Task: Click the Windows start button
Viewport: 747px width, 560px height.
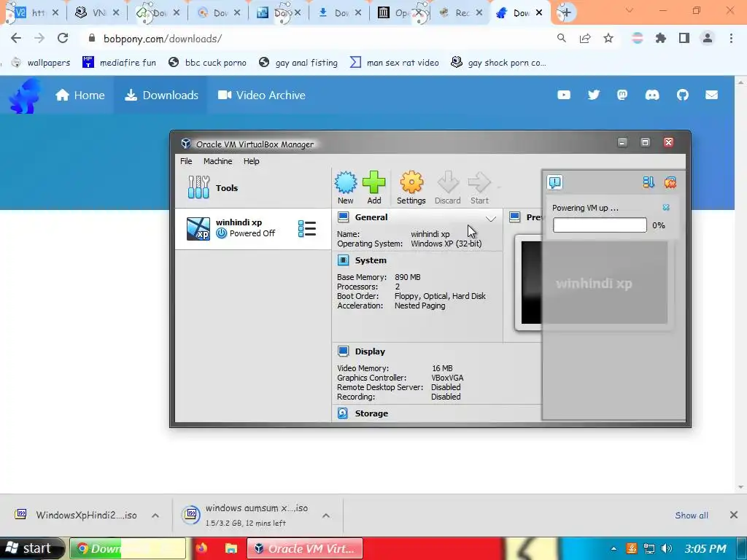Action: 31,548
